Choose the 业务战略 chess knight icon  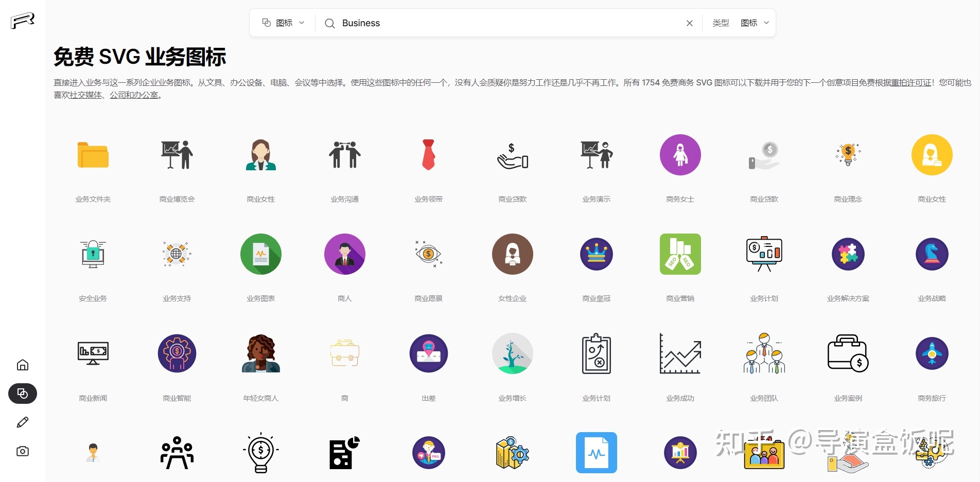[x=932, y=254]
